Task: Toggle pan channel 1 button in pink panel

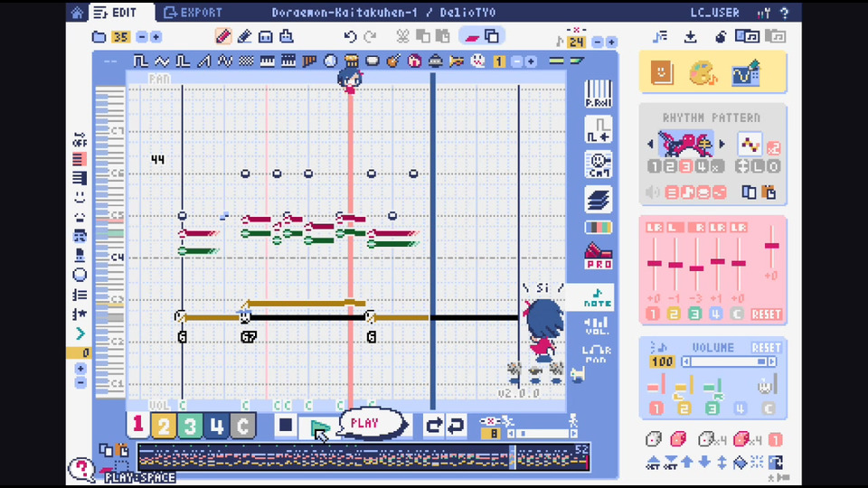Action: pyautogui.click(x=653, y=314)
